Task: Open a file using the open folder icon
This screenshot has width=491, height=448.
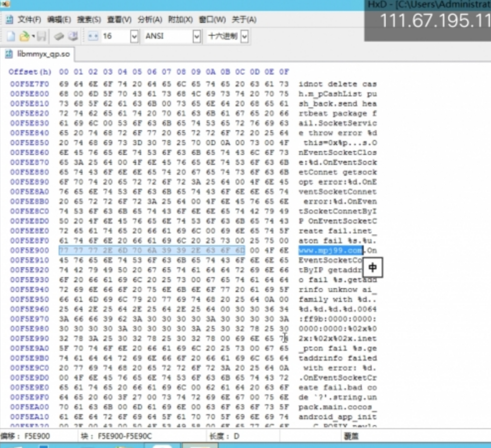Action: [24, 36]
